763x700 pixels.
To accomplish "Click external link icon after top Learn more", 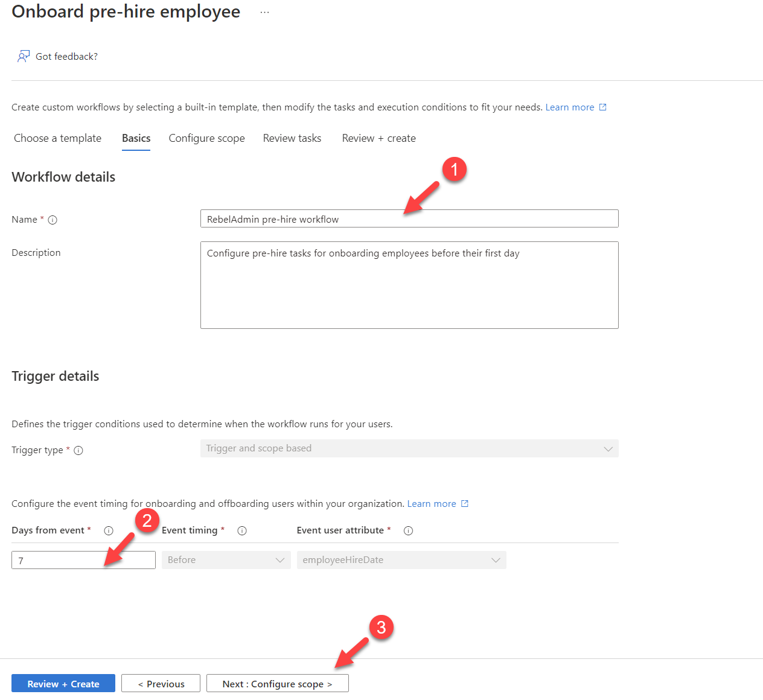I will 602,107.
